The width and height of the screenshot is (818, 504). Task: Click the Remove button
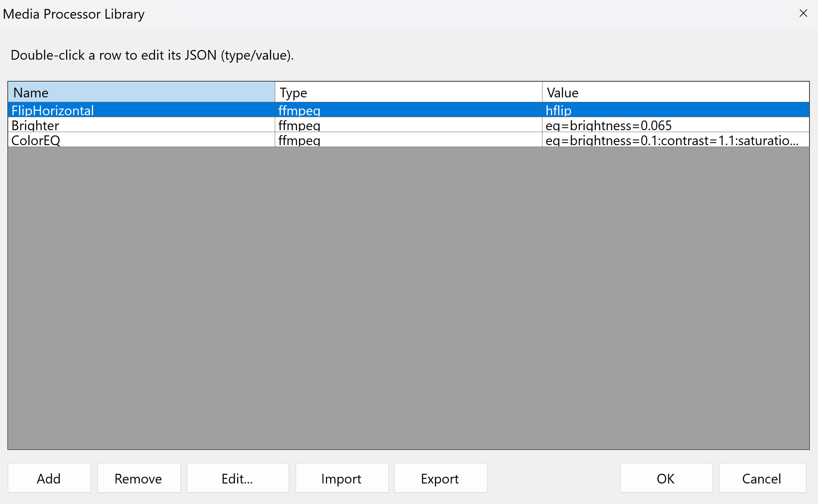139,478
